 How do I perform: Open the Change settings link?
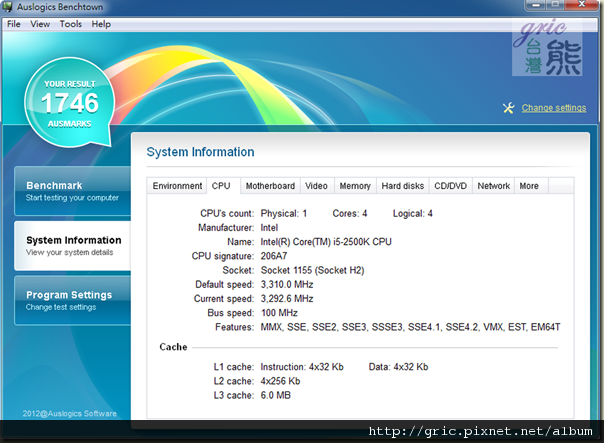tap(554, 108)
